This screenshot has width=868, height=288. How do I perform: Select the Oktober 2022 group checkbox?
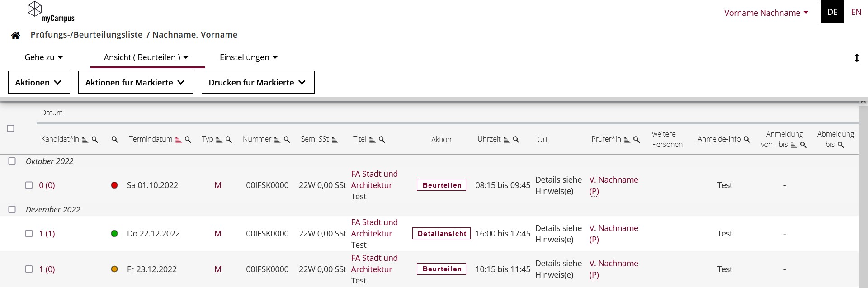click(12, 161)
